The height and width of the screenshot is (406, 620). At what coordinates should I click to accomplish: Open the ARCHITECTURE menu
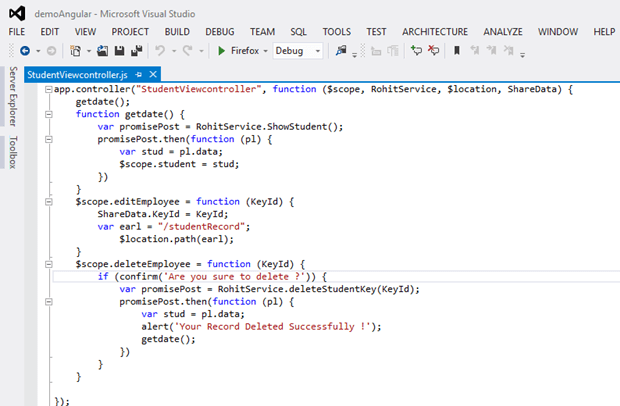(437, 32)
